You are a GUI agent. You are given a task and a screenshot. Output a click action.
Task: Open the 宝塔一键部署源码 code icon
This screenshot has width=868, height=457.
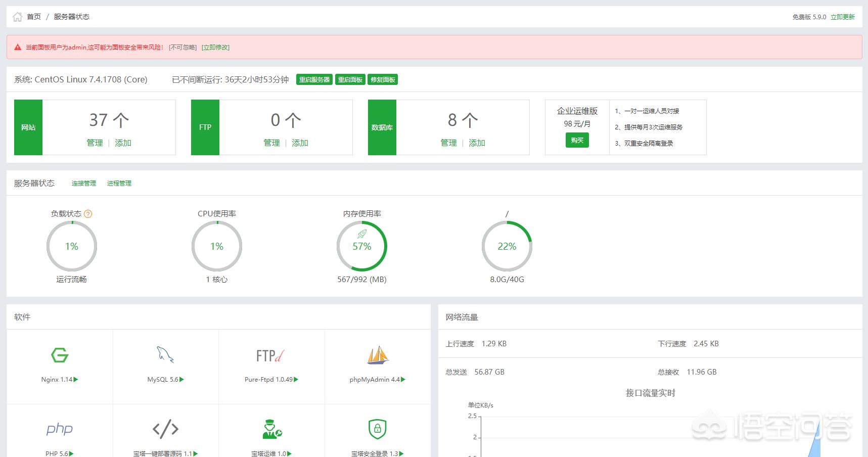point(164,429)
